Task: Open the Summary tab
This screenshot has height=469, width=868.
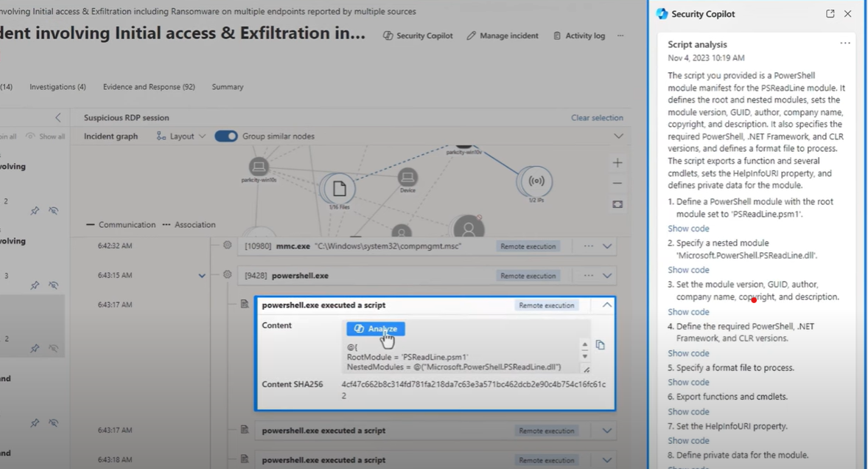Action: (228, 87)
